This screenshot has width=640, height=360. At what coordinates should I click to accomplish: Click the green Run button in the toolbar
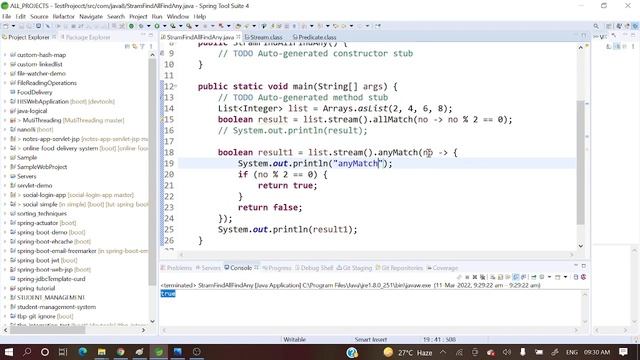tap(158, 26)
